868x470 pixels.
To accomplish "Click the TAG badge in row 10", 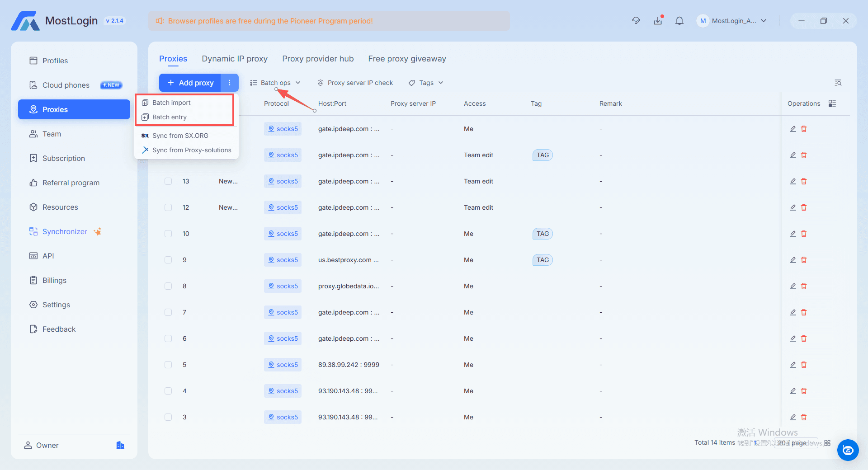I will [542, 234].
